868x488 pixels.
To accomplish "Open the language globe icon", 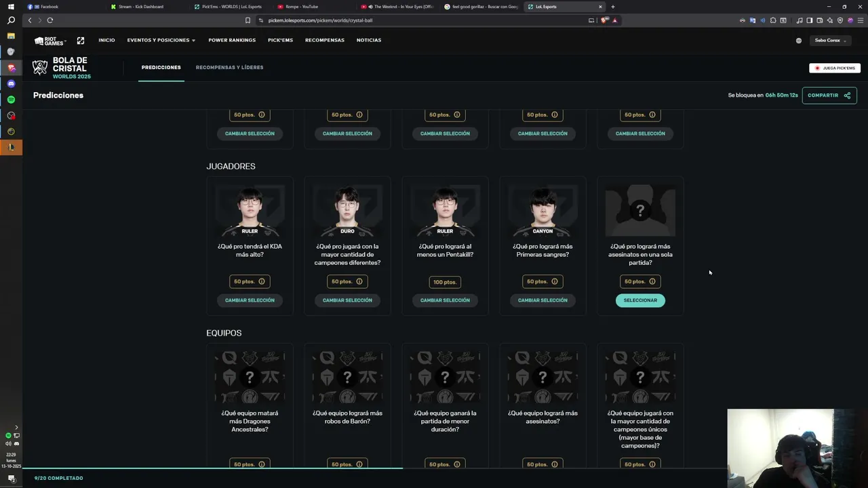I will click(798, 41).
